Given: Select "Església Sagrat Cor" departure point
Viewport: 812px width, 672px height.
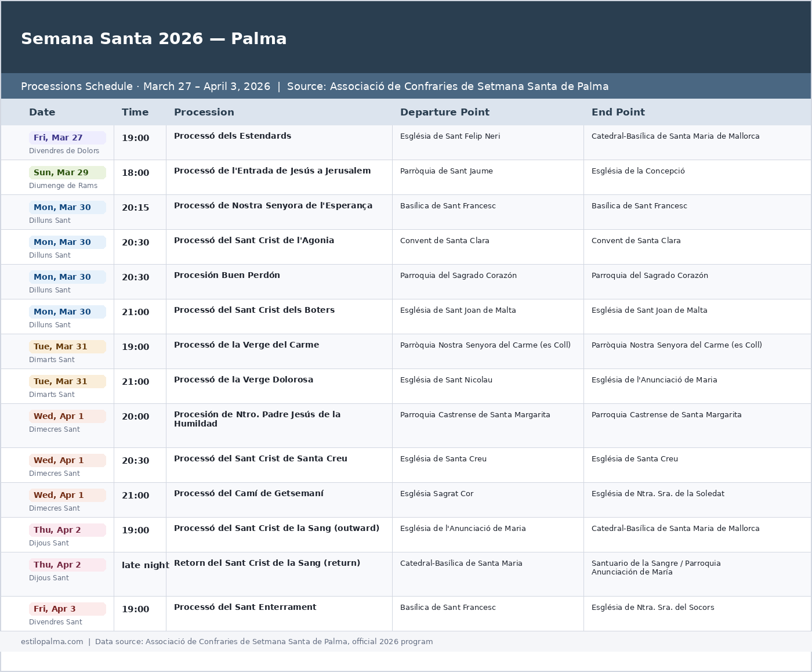Looking at the screenshot, I should (x=437, y=494).
